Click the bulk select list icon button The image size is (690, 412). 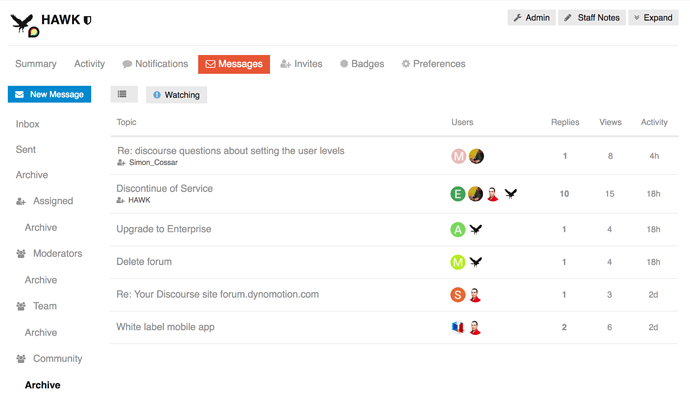[123, 94]
